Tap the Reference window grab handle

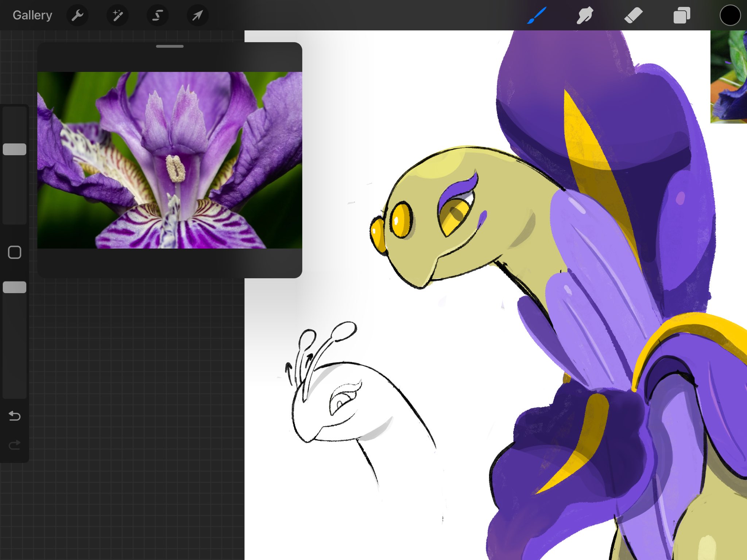(x=170, y=46)
